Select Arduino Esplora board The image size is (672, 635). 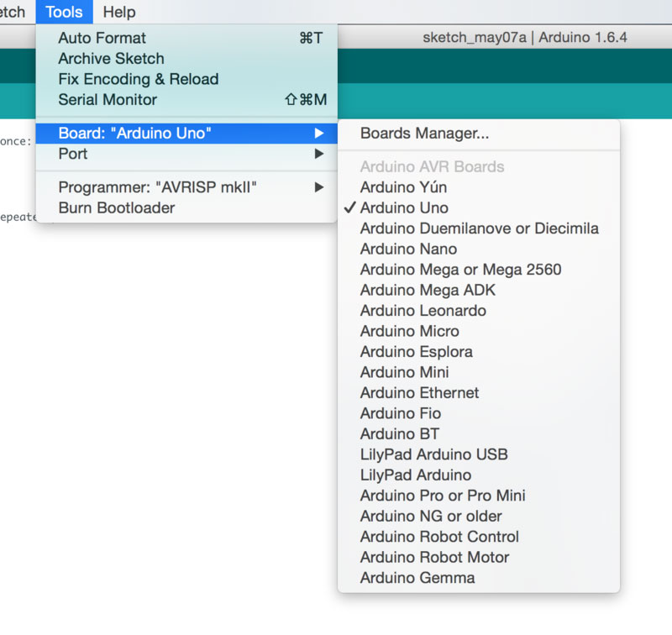tap(416, 351)
